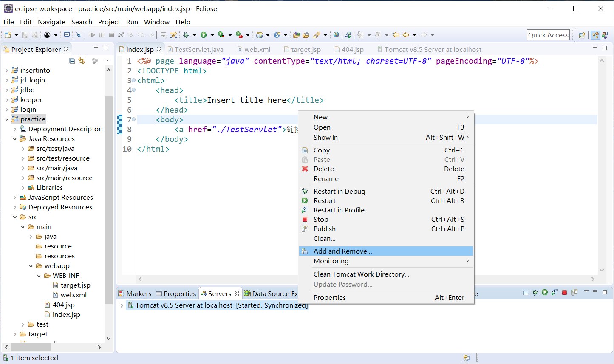Open the user profile toolbar icon
This screenshot has height=364, width=614.
pyautogui.click(x=47, y=35)
